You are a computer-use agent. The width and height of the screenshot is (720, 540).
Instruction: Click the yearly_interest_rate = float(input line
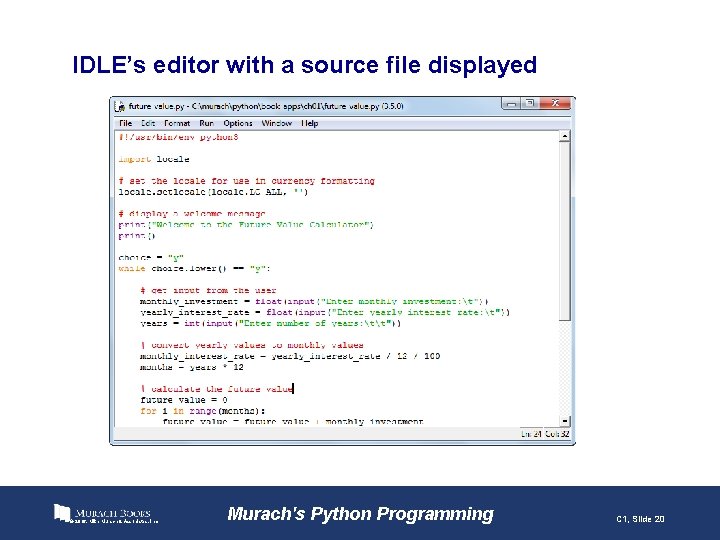coord(325,312)
